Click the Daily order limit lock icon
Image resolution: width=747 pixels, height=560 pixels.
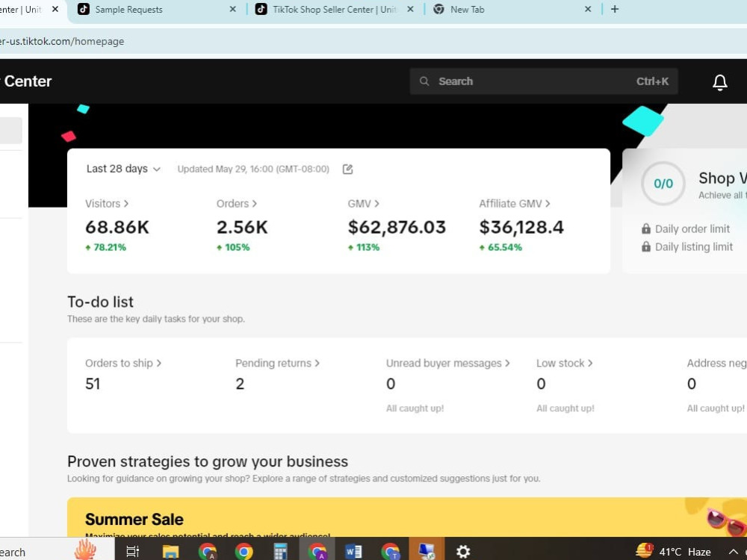tap(646, 228)
